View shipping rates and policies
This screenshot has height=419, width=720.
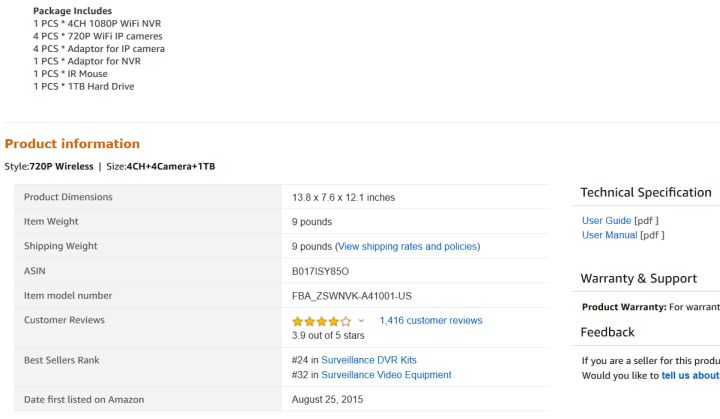(x=407, y=246)
